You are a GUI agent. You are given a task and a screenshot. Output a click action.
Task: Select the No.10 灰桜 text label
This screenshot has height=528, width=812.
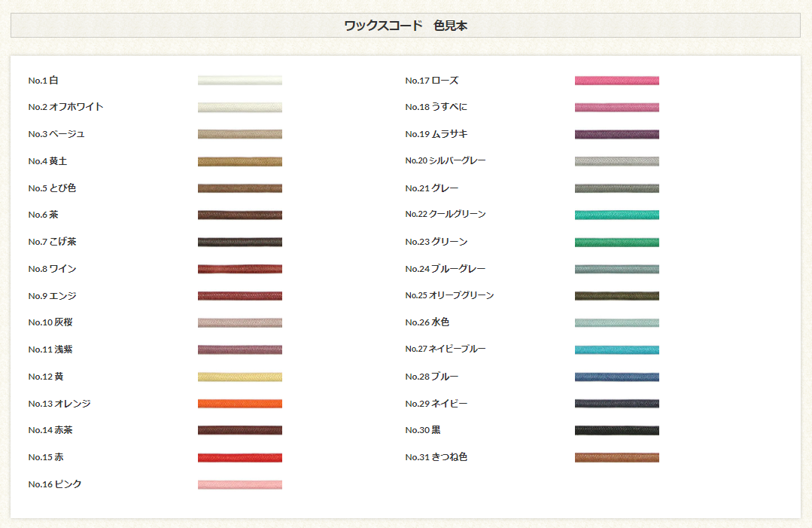tap(50, 322)
